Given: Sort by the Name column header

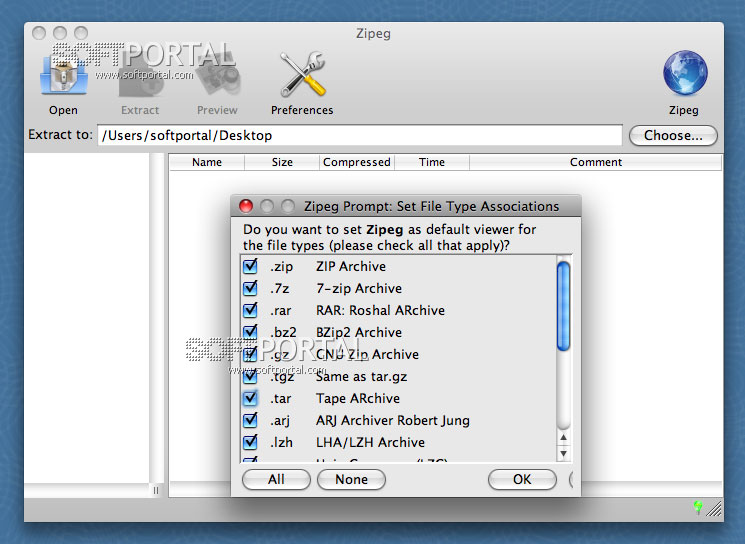Looking at the screenshot, I should (x=207, y=162).
